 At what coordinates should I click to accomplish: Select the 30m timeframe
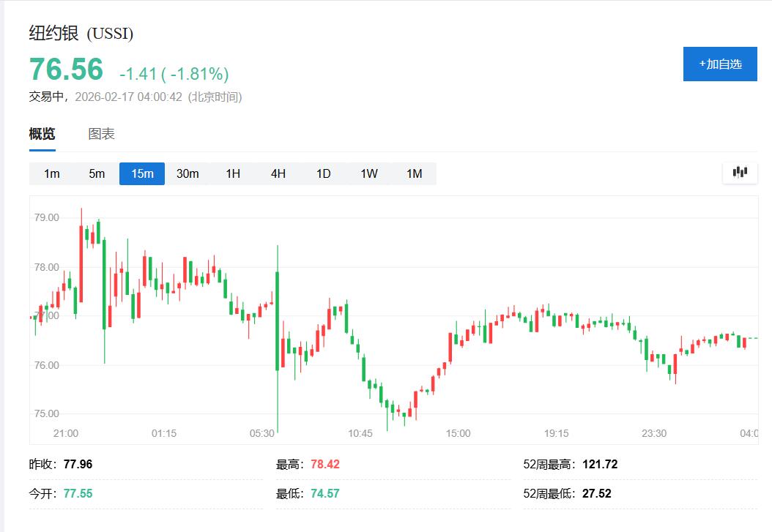coord(188,173)
